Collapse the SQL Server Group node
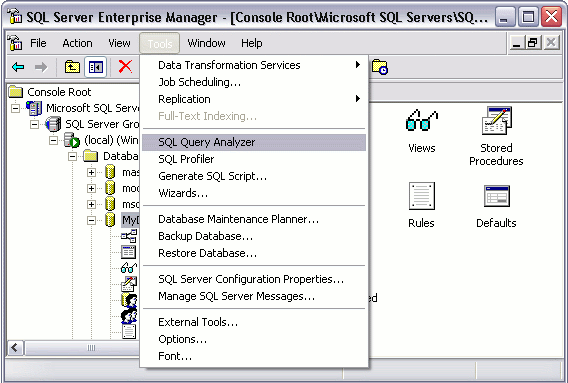This screenshot has height=383, width=568. [x=34, y=124]
